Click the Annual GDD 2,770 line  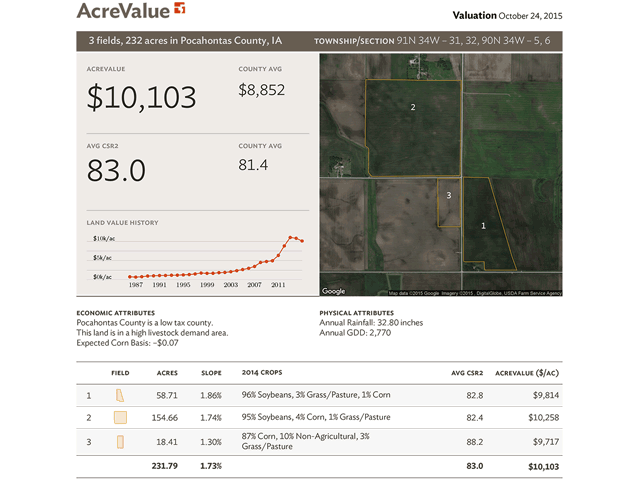click(x=355, y=333)
